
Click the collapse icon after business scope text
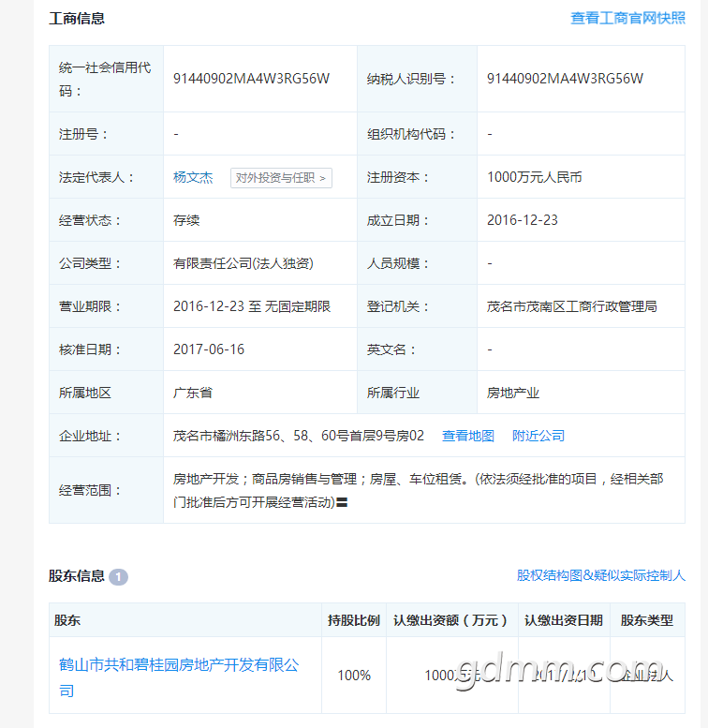click(x=344, y=503)
